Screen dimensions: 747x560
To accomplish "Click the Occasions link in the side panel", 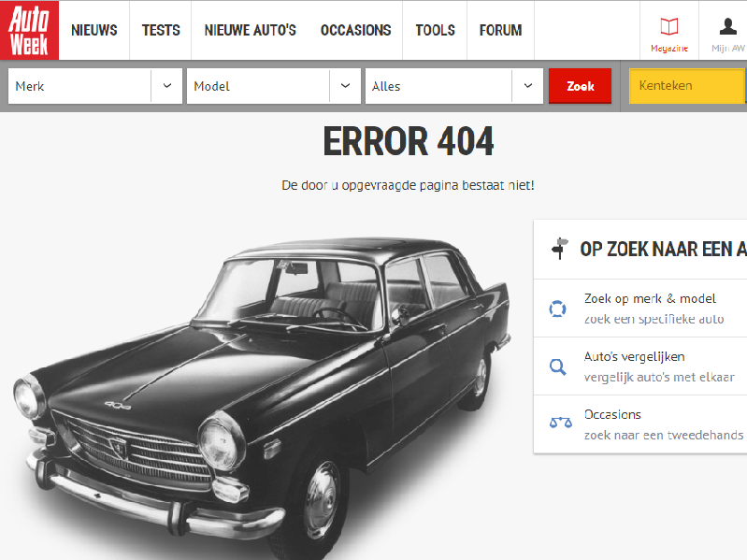I will click(x=612, y=414).
